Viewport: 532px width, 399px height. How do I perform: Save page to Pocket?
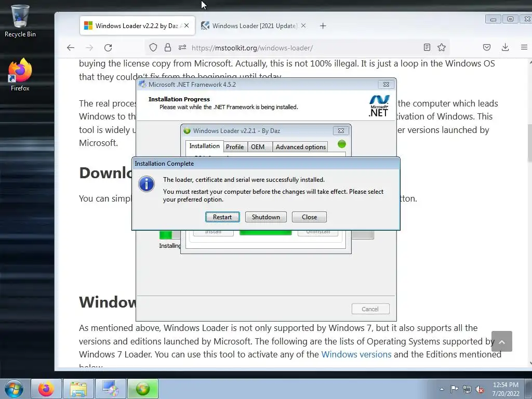coord(487,47)
